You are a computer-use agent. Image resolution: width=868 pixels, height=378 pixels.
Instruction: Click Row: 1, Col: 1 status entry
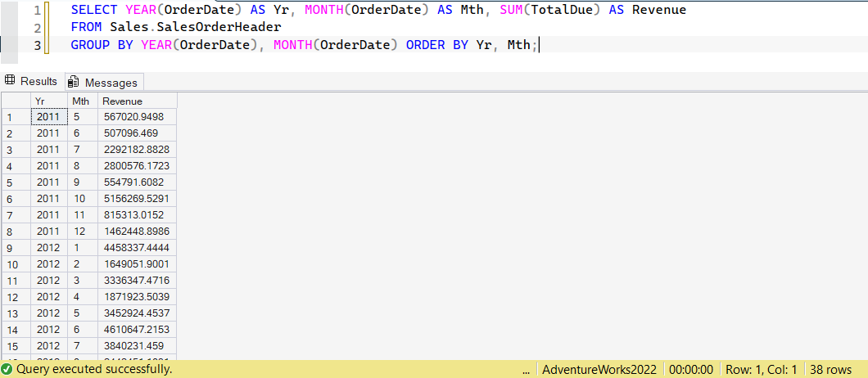[763, 369]
